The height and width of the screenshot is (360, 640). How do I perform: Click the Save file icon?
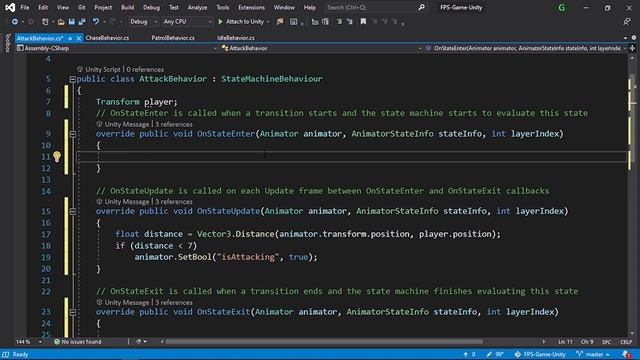pyautogui.click(x=71, y=22)
